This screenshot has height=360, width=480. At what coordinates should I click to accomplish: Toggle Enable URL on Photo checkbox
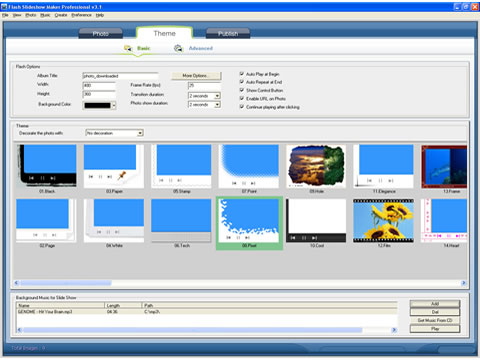click(242, 99)
